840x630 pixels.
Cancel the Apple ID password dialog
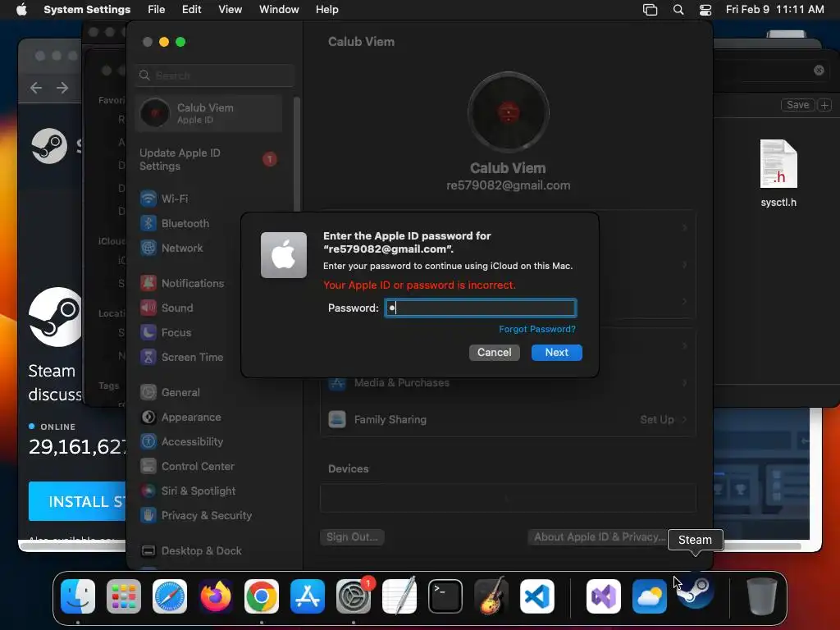pos(494,353)
